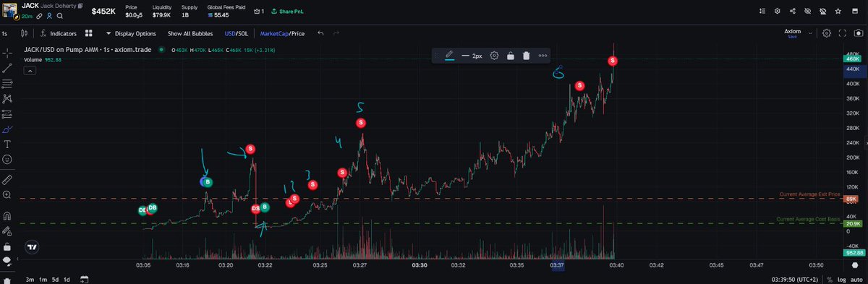Take a chart snapshot with camera icon

coord(858,33)
